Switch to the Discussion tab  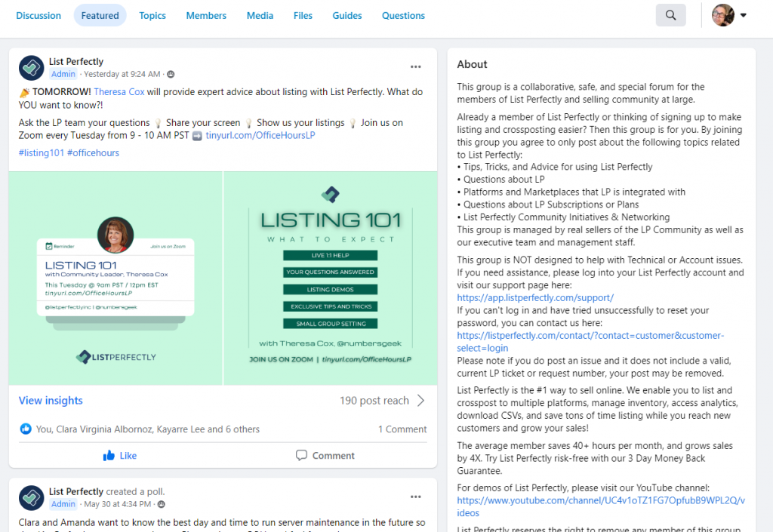(38, 16)
